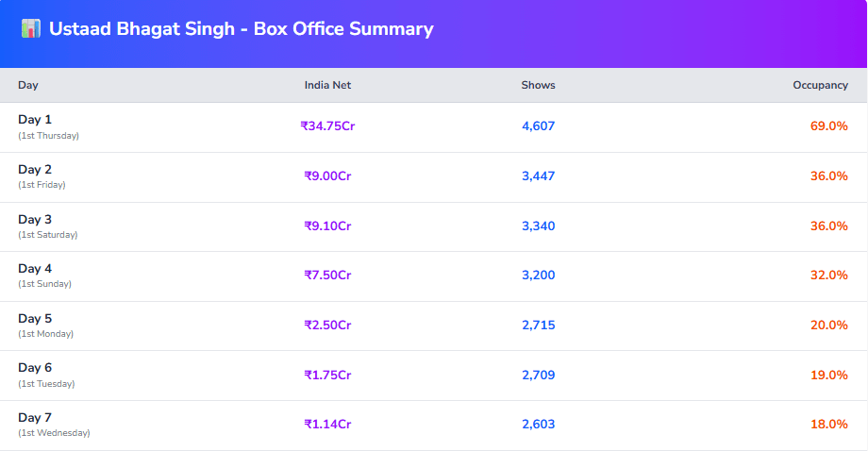Select the ₹34.75Cr India Net value
Viewport: 868px width, 451px height.
coord(327,126)
